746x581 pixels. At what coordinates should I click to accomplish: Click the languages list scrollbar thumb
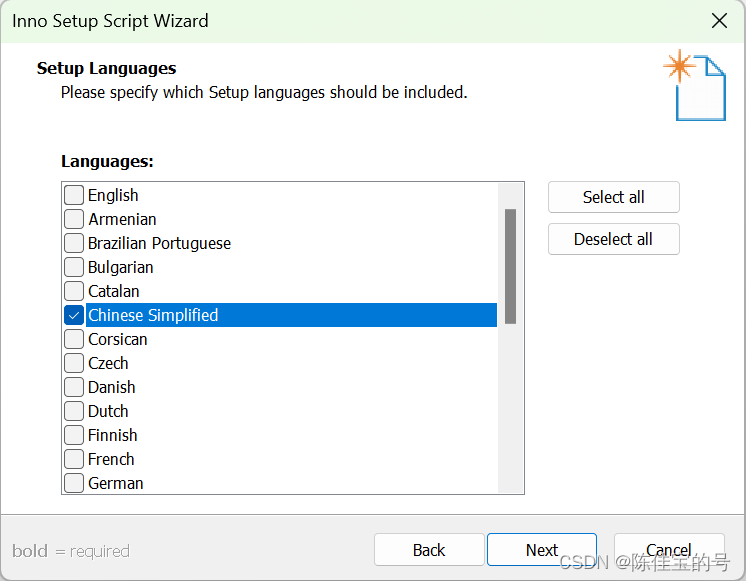510,266
